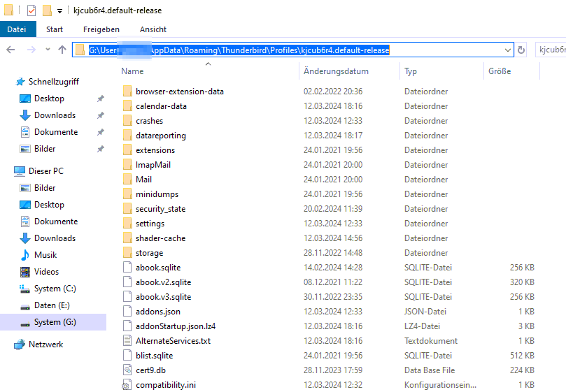Select the addonStartup.json.lz4 file name

click(176, 326)
